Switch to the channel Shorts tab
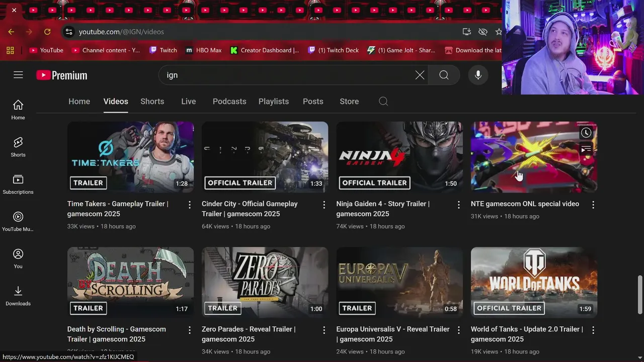The width and height of the screenshot is (644, 362). (x=152, y=101)
